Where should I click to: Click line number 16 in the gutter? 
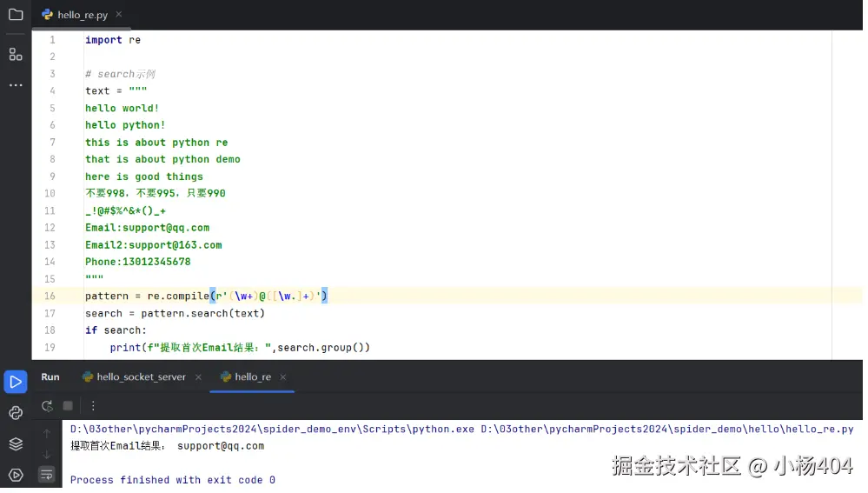(50, 296)
